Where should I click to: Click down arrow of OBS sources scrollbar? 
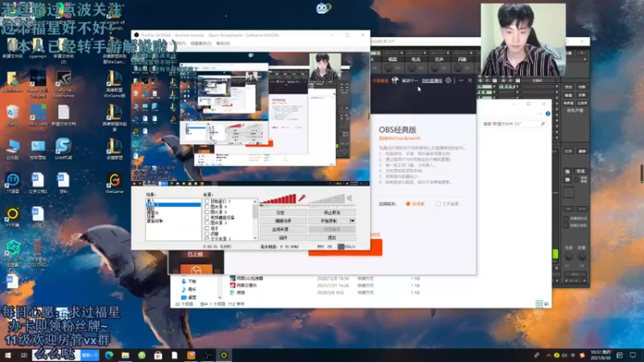click(255, 238)
